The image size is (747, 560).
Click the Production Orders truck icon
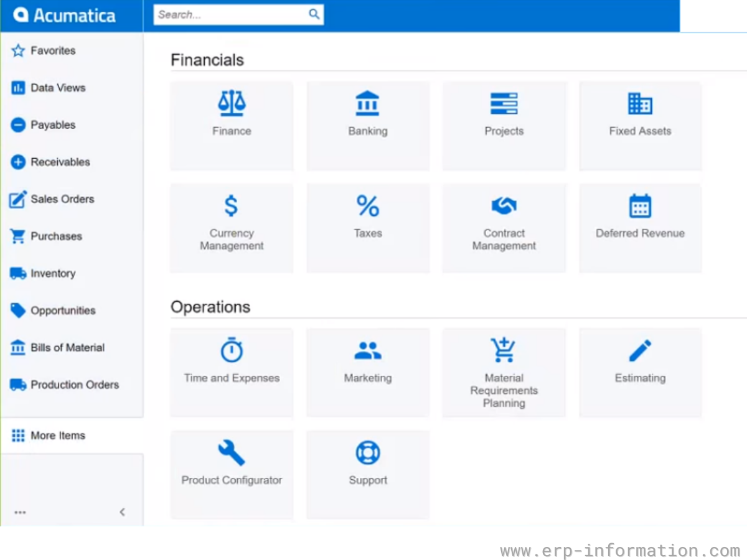pyautogui.click(x=18, y=385)
